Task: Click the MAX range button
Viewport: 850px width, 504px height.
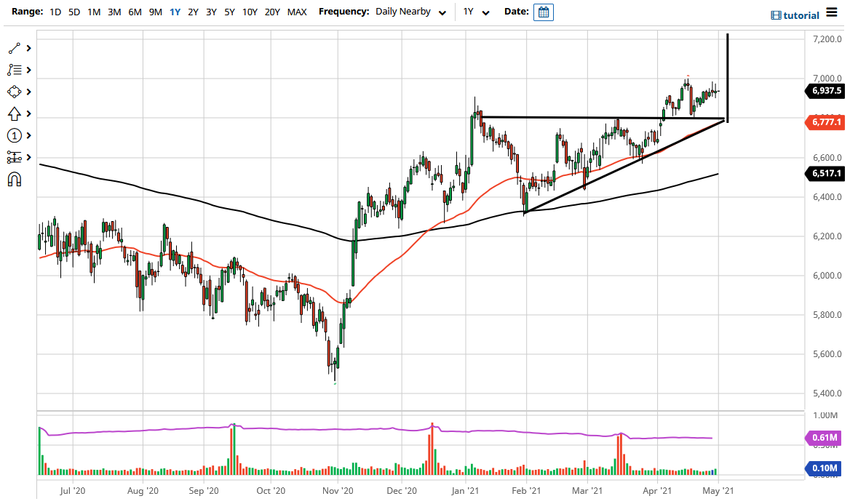Action: point(297,12)
